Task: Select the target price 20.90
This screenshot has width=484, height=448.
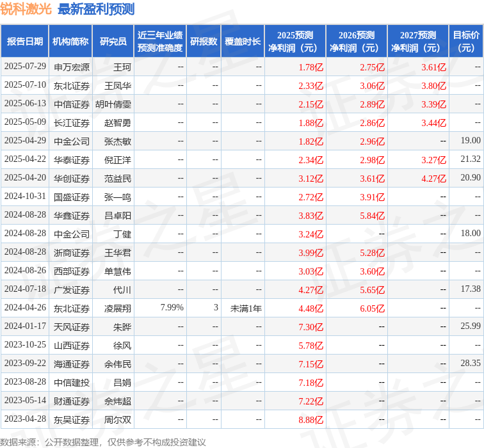Action: click(471, 177)
